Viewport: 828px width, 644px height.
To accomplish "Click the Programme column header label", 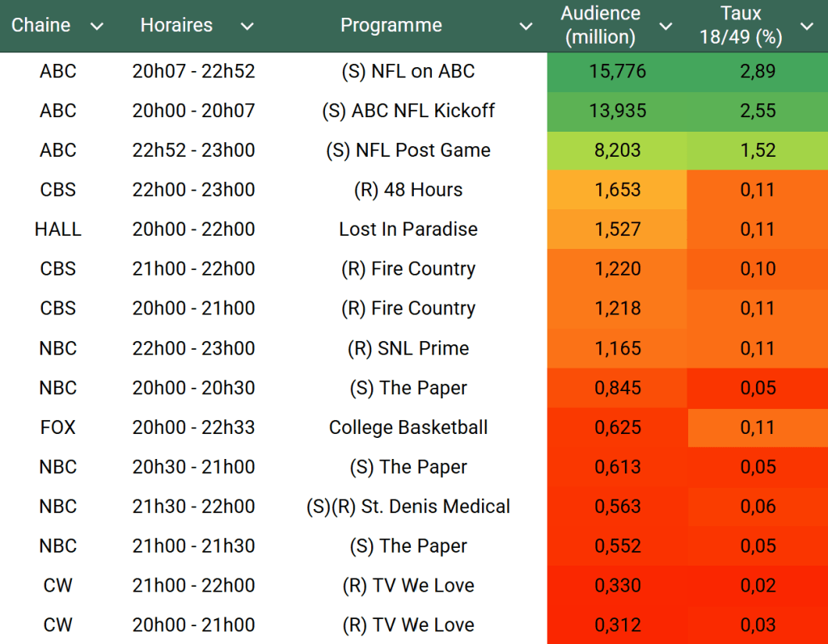I will 391,26.
